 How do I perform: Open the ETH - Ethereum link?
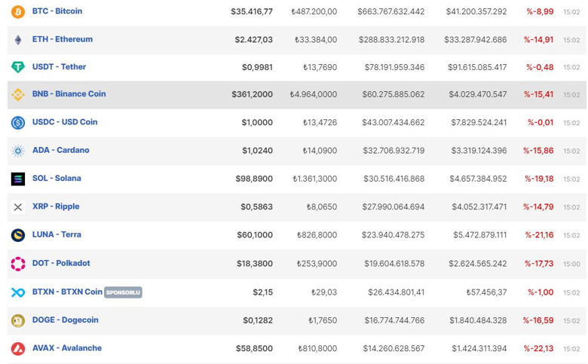click(63, 39)
